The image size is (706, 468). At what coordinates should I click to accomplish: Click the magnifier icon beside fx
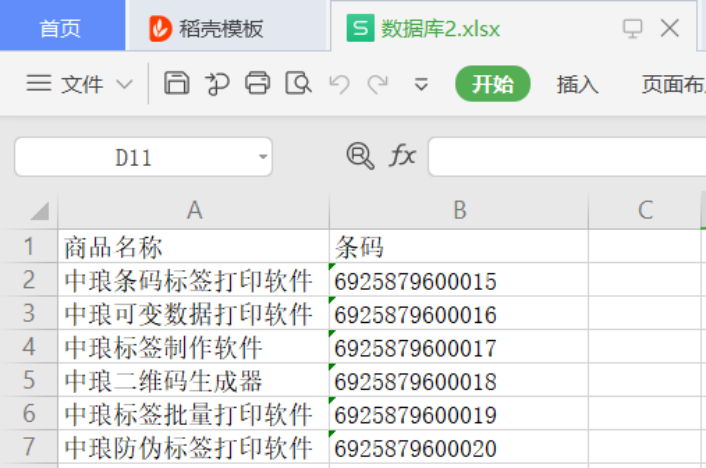coord(359,156)
